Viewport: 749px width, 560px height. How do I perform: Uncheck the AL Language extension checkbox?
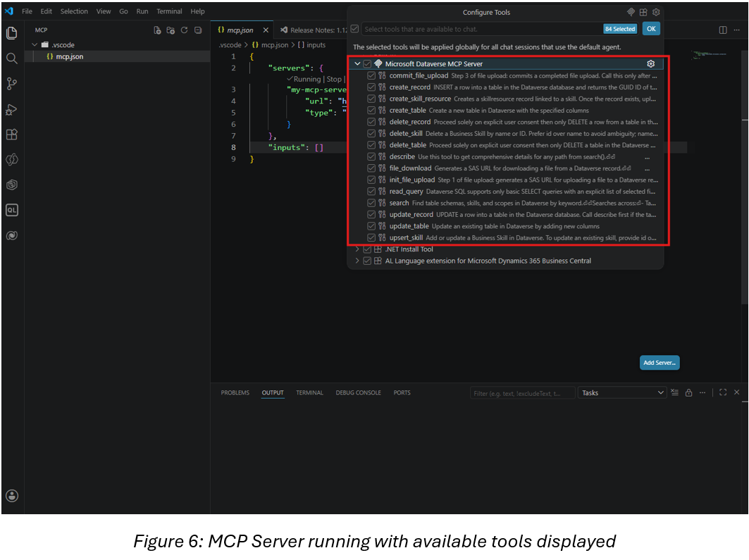[367, 261]
